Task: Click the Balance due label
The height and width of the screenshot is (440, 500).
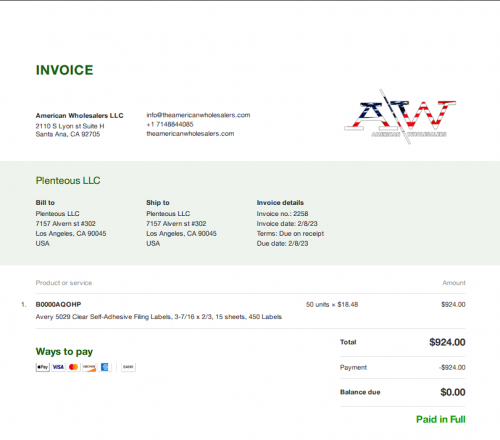Action: [x=360, y=392]
